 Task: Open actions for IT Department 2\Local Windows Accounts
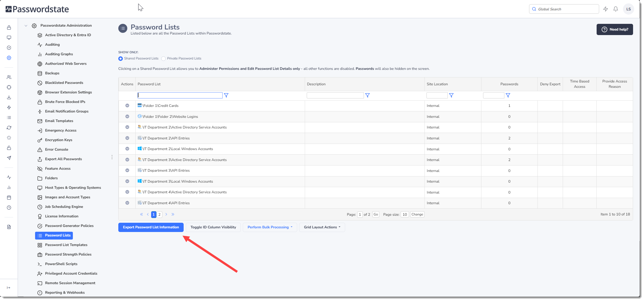coord(127,149)
